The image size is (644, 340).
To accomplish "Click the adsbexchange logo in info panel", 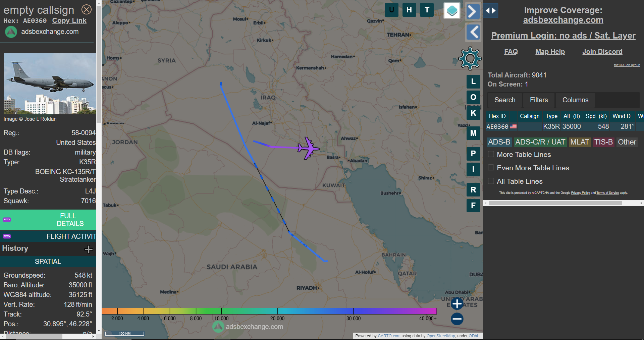I will pyautogui.click(x=11, y=32).
